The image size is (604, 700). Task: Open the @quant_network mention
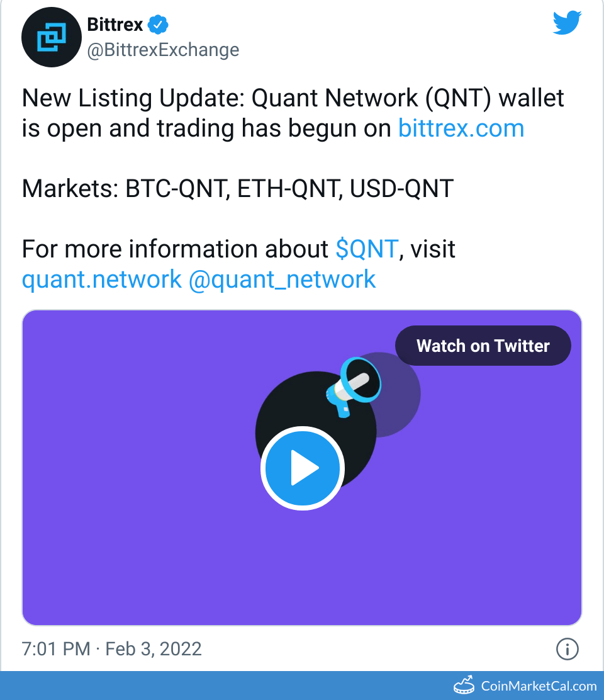282,279
